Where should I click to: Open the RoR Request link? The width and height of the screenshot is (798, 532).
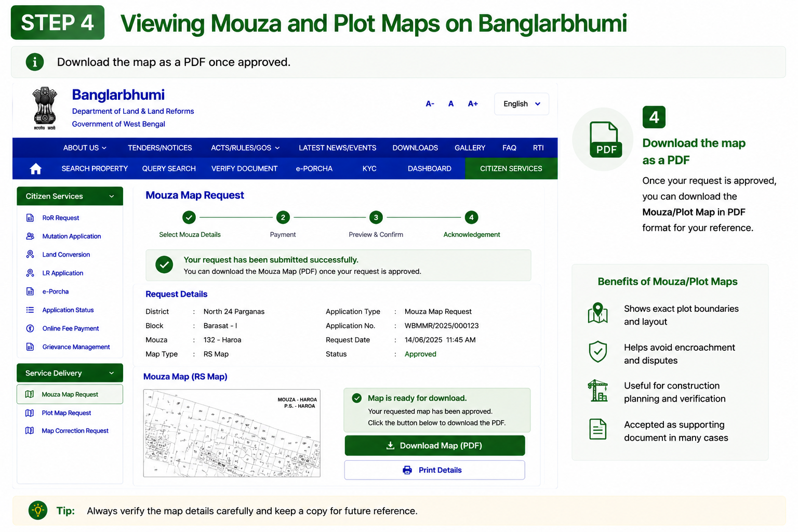click(x=61, y=218)
